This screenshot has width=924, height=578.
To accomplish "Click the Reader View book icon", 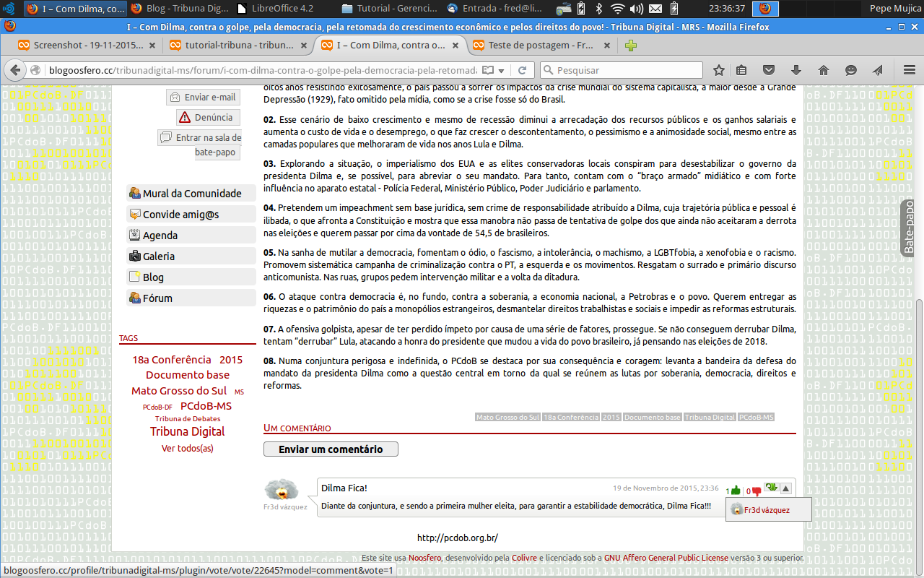I will 488,70.
